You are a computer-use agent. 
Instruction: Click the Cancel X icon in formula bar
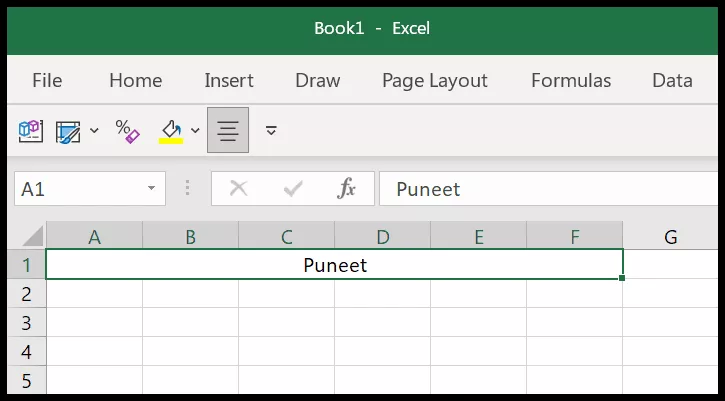(x=239, y=188)
